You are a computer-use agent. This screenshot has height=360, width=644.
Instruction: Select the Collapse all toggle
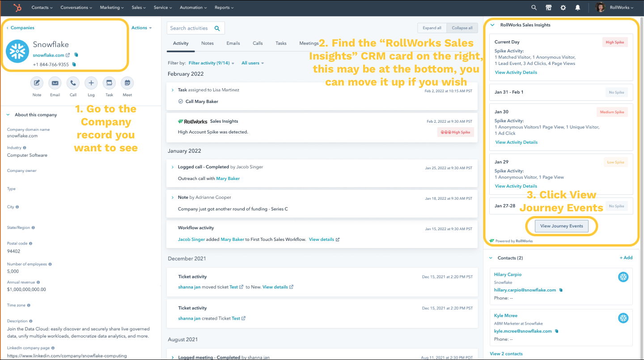462,28
